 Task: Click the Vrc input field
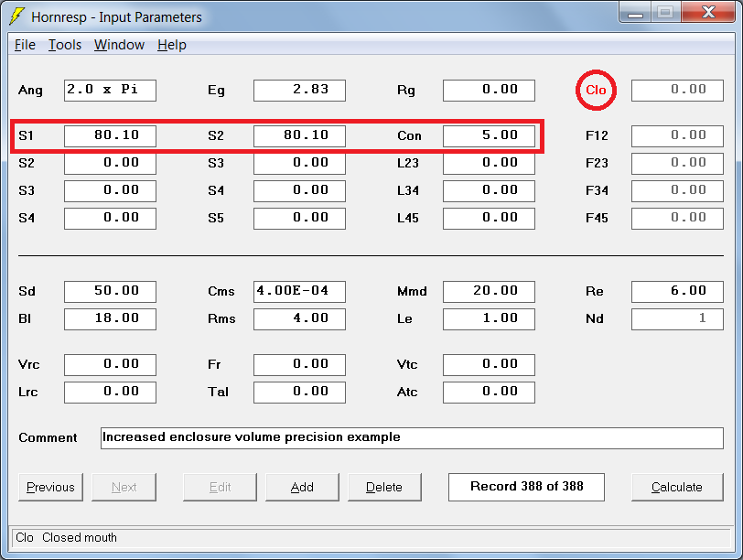(110, 365)
